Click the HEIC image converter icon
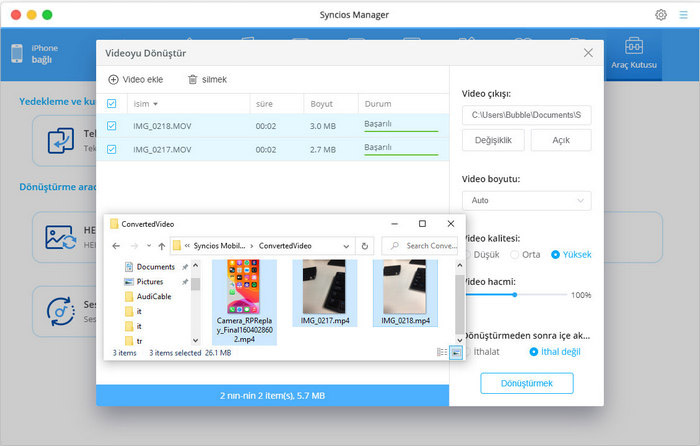Screen dimensions: 700x446 click(x=61, y=237)
